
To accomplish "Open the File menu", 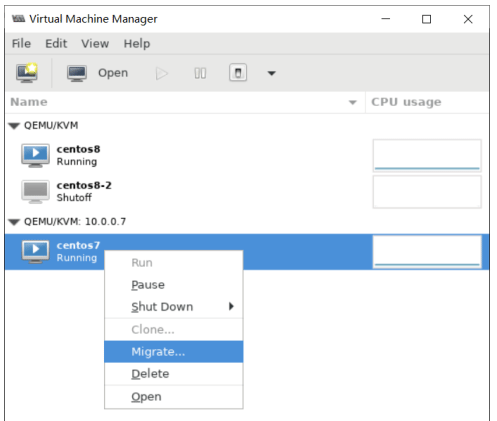I will (x=21, y=44).
